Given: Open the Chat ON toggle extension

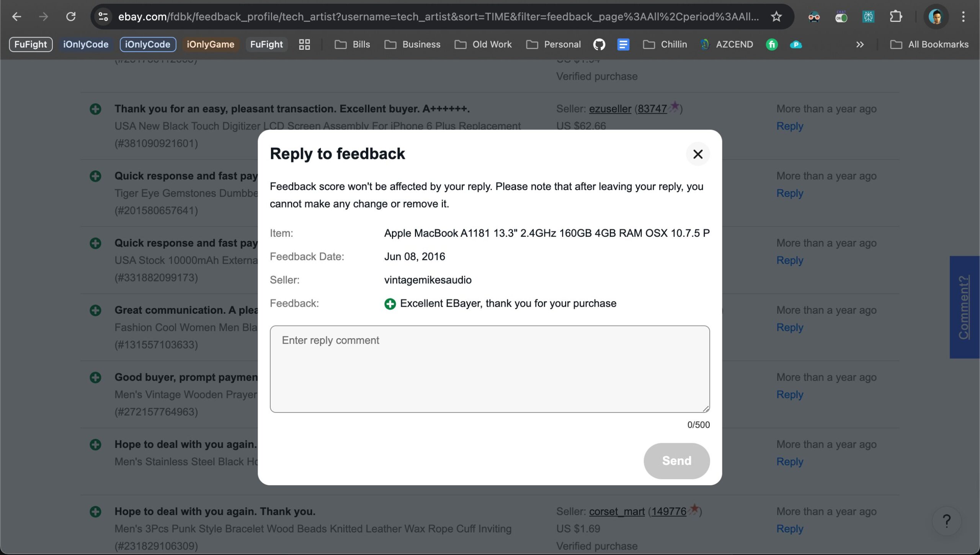Looking at the screenshot, I should (841, 16).
